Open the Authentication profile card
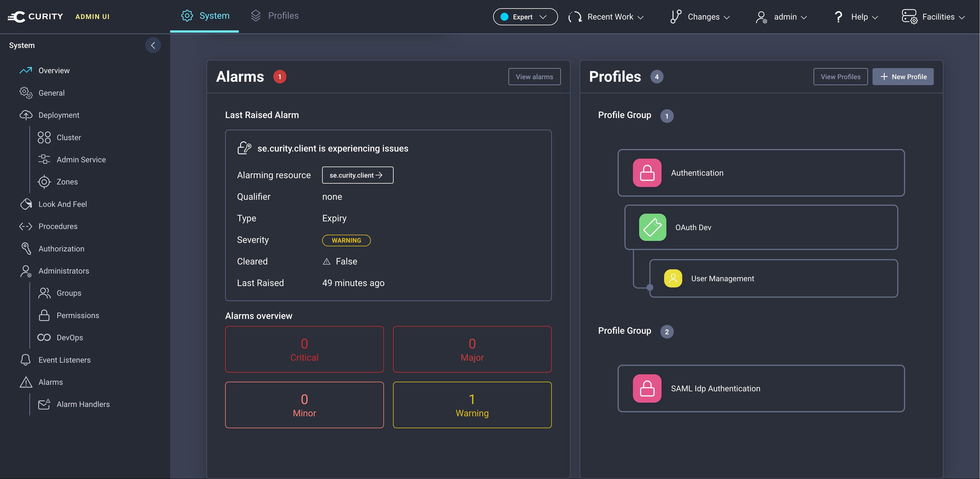This screenshot has height=479, width=980. pyautogui.click(x=761, y=173)
